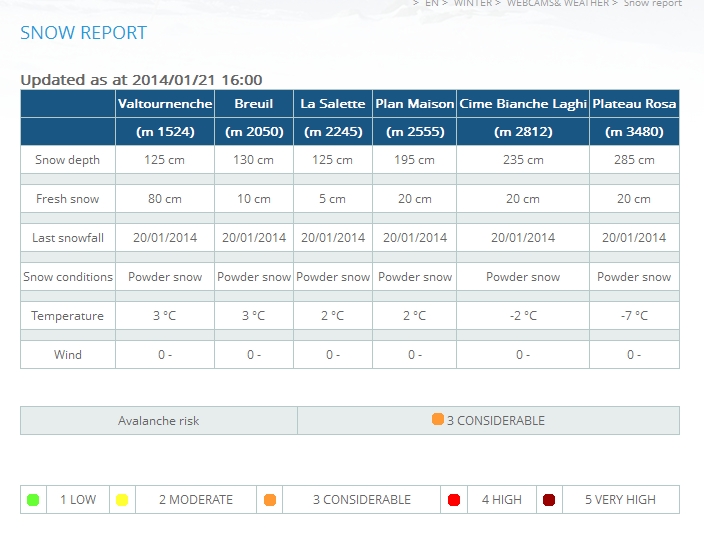
Task: Click the Avalanche risk label
Action: tap(158, 421)
